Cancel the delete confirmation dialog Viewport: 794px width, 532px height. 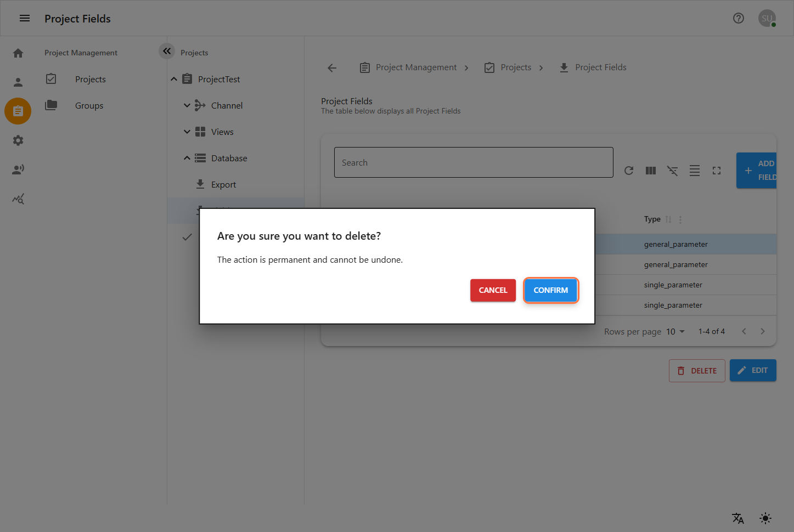pyautogui.click(x=493, y=290)
